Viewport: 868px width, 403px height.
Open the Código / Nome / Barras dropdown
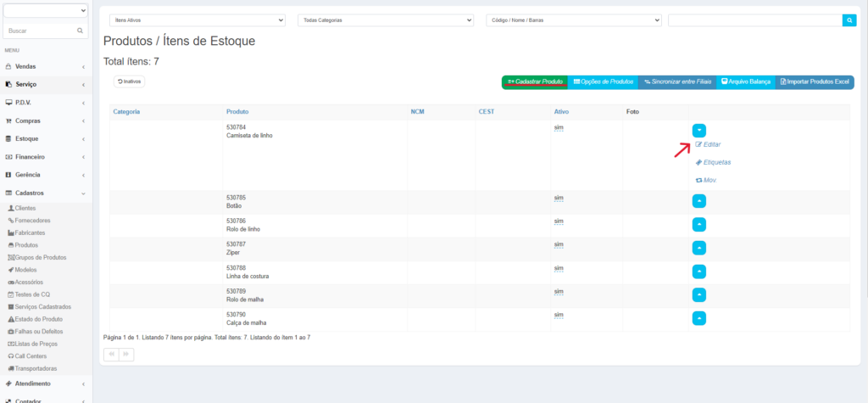(573, 20)
